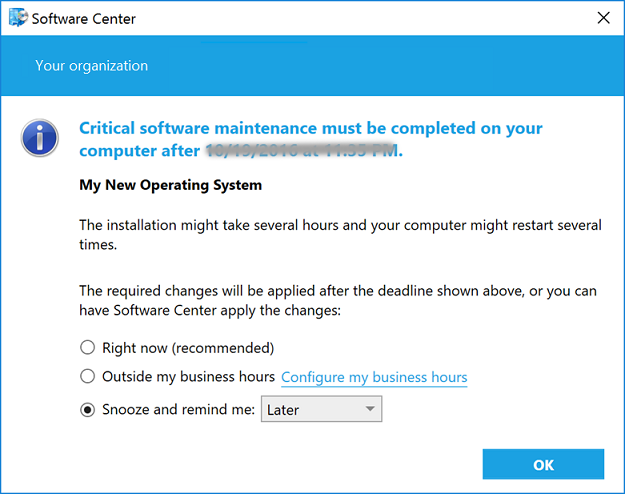This screenshot has width=625, height=494.
Task: Click the Critical software maintenance heading
Action: coord(310,129)
